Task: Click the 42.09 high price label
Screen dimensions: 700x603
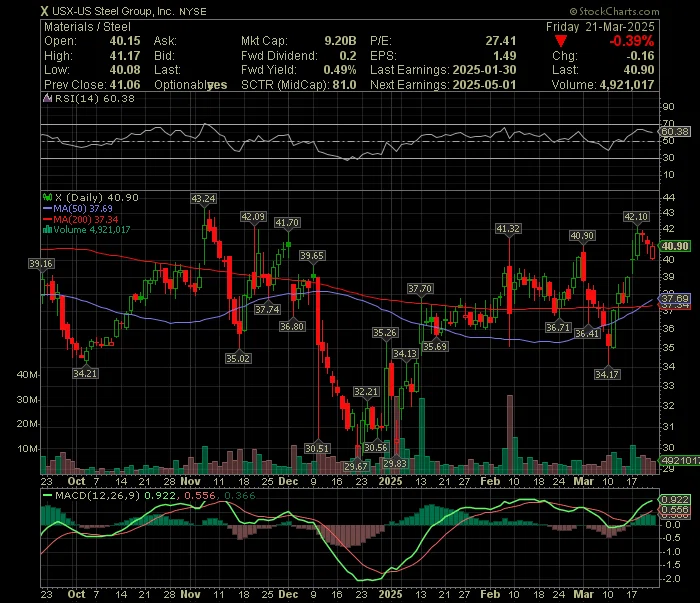Action: (x=253, y=217)
